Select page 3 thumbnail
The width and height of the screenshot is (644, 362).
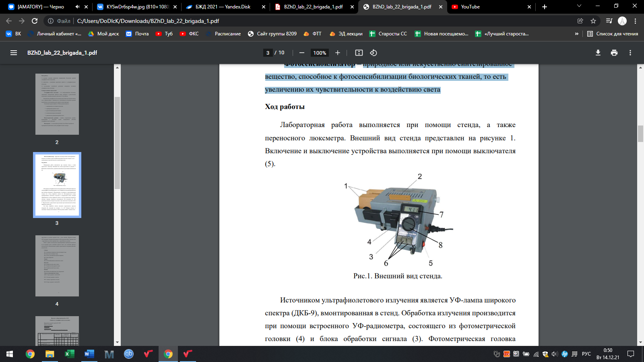click(57, 185)
